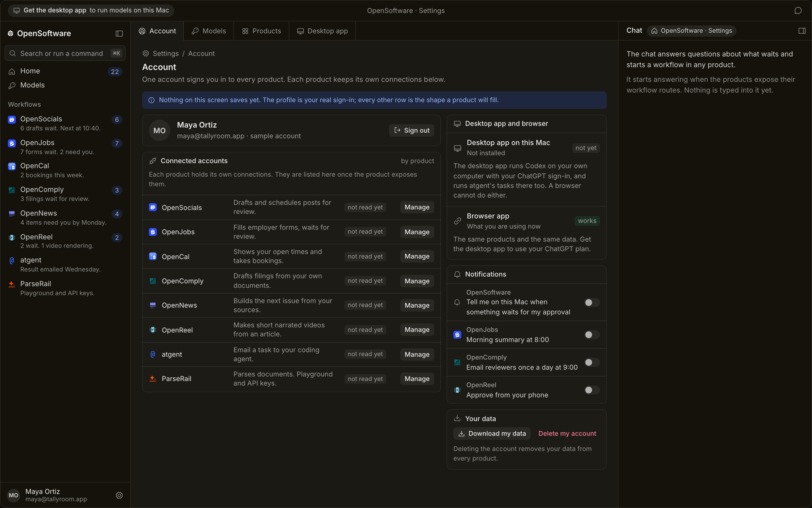812x508 pixels.
Task: Click the OpenSoftware · Settings chip in Chat
Action: [692, 30]
